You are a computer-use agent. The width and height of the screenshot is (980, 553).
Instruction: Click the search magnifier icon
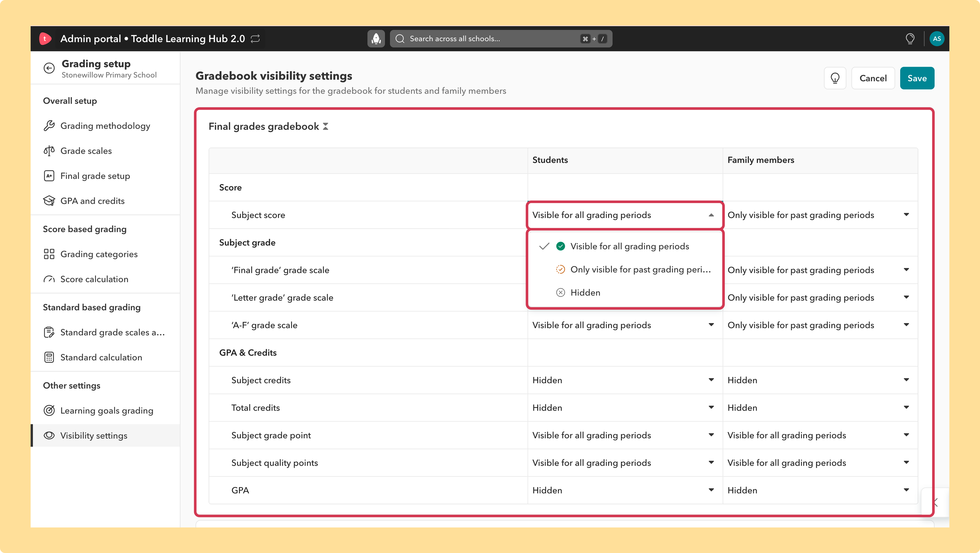point(400,38)
